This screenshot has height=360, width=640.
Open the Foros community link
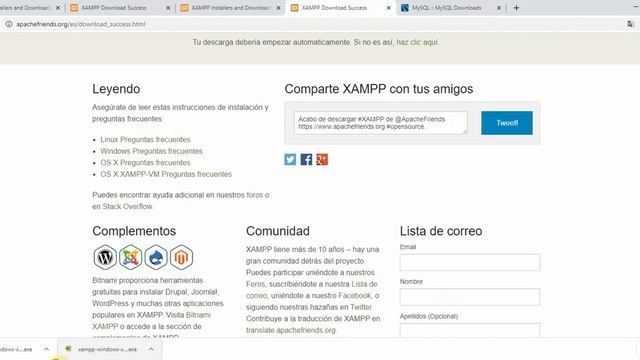255,284
